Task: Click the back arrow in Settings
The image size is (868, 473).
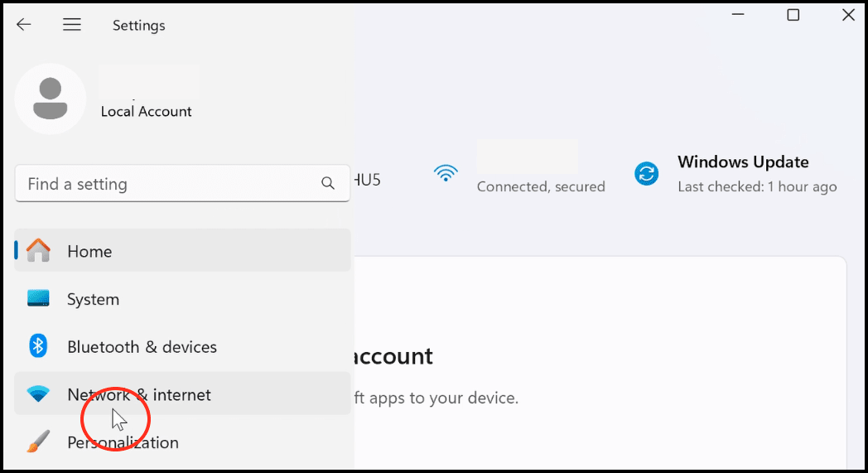Action: 24,25
